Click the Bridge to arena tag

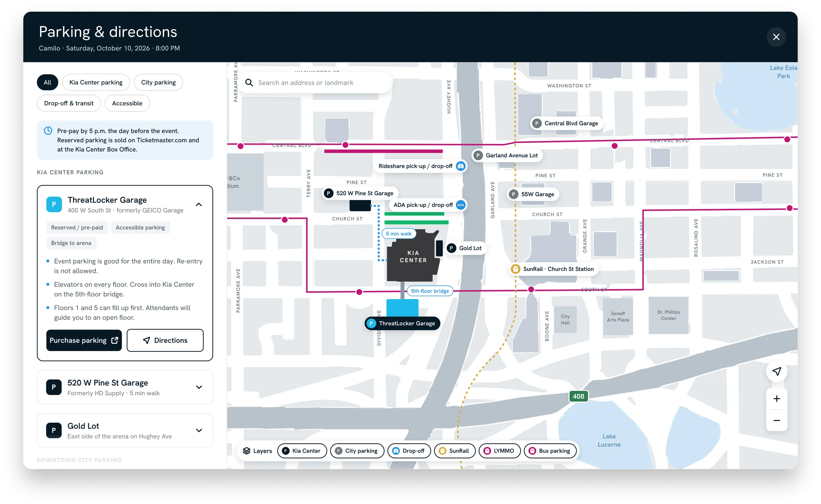click(x=71, y=243)
